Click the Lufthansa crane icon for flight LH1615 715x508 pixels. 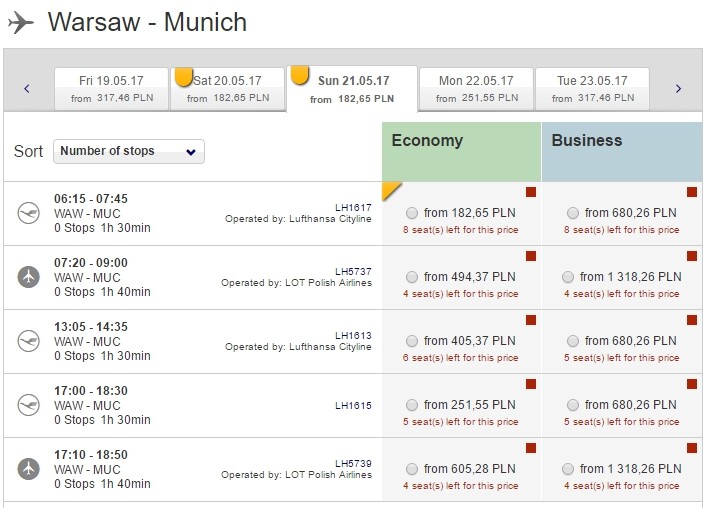pos(29,405)
